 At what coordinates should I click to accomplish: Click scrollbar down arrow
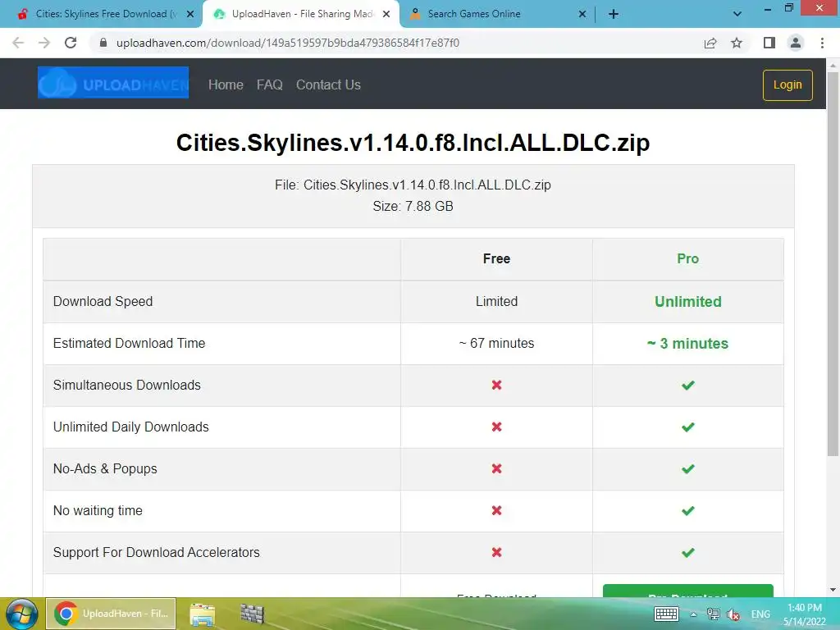(x=833, y=590)
